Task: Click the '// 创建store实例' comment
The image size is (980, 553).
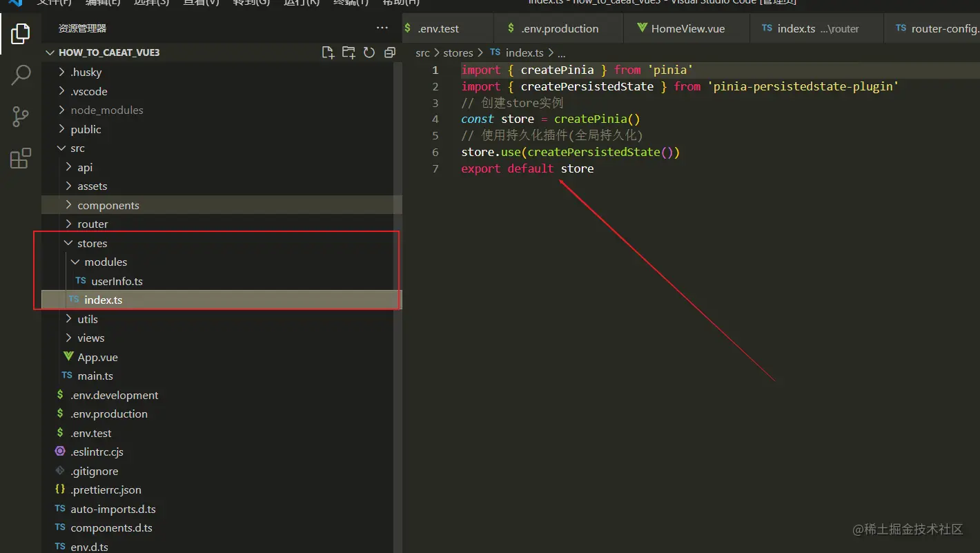Action: point(512,103)
